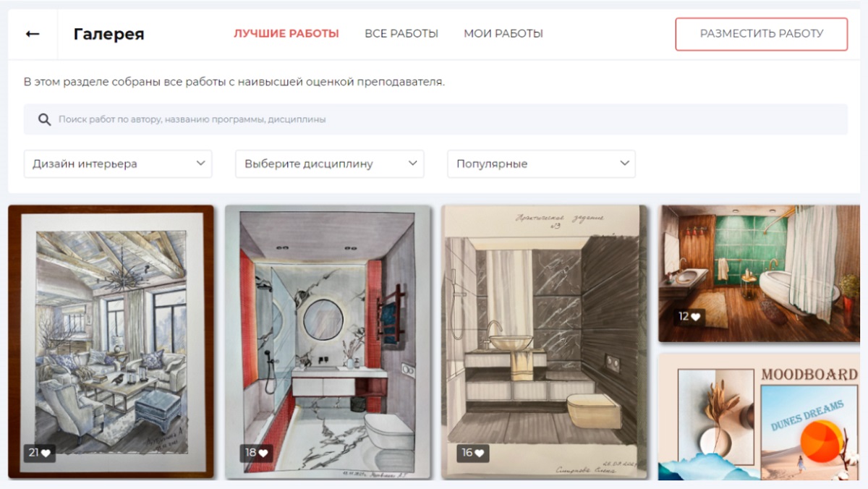Select the ЛУЧШИЕ РАБОТЫ tab
The image size is (868, 489).
pyautogui.click(x=285, y=33)
